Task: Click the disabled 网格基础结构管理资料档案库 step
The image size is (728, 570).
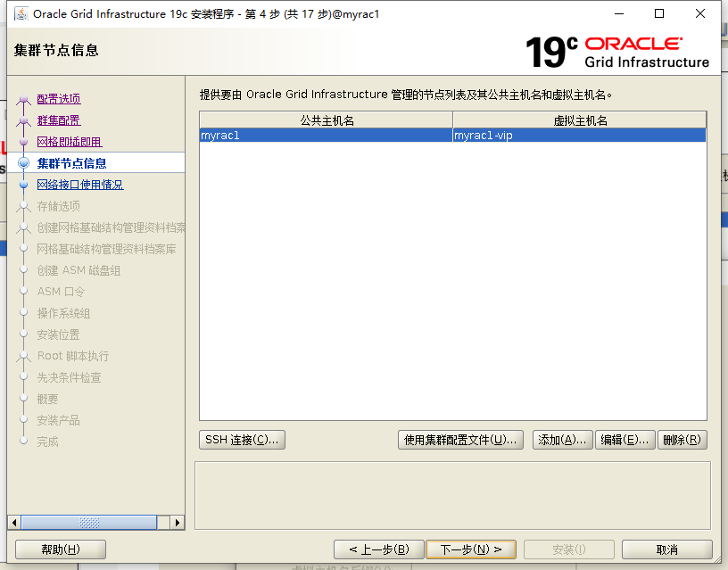Action: 106,249
